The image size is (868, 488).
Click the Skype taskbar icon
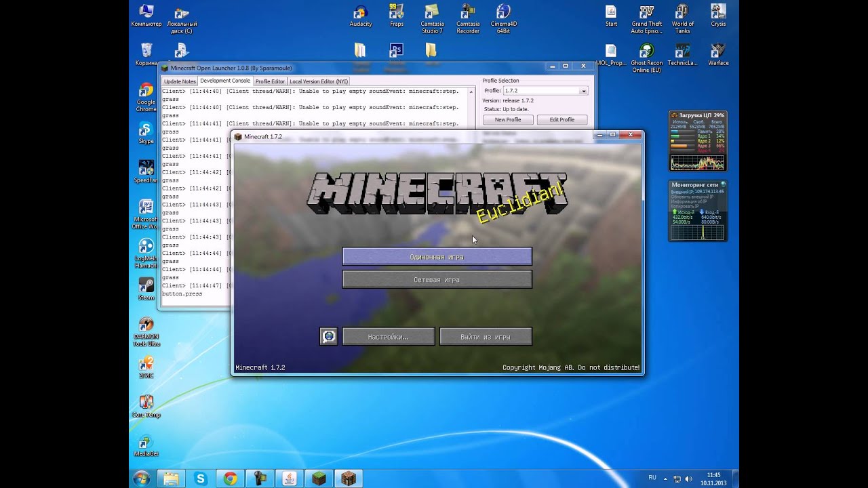[201, 479]
